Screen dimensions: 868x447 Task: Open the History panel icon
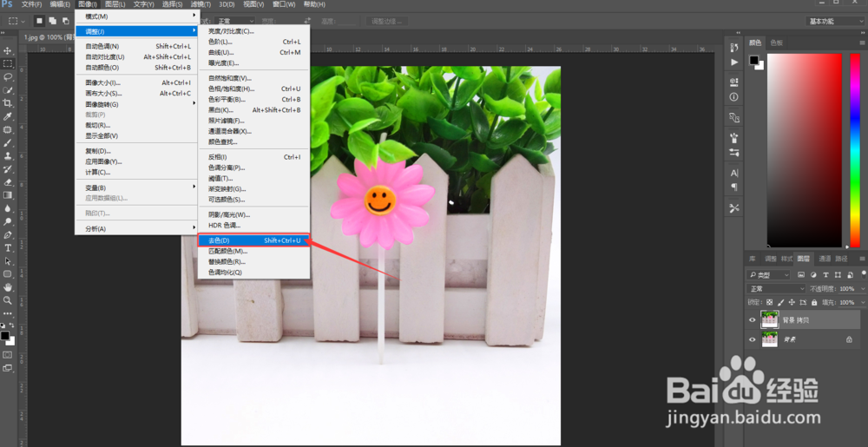tap(734, 48)
